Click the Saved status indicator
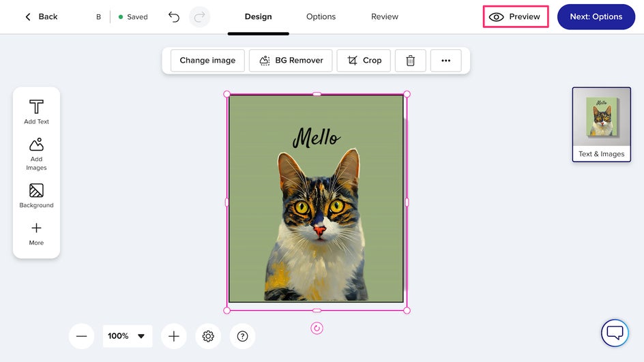 coord(132,17)
